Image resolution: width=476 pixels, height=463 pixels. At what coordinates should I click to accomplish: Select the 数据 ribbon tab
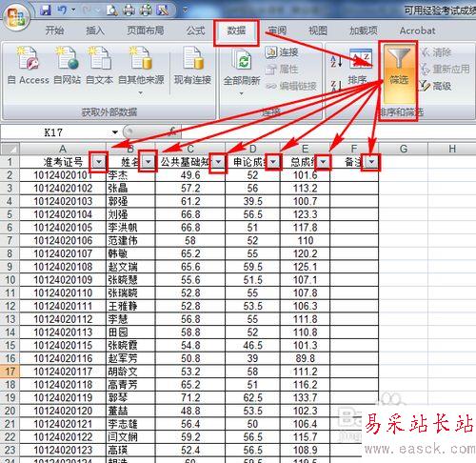click(236, 30)
